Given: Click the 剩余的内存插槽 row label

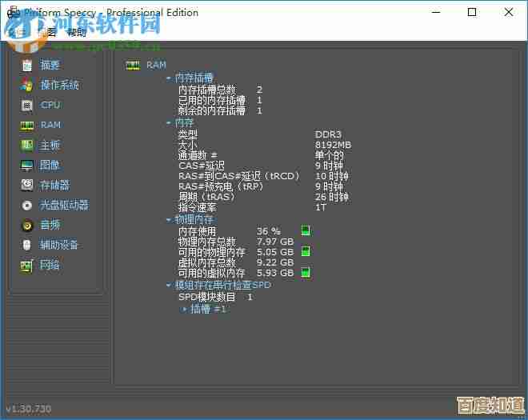Looking at the screenshot, I should [x=212, y=111].
